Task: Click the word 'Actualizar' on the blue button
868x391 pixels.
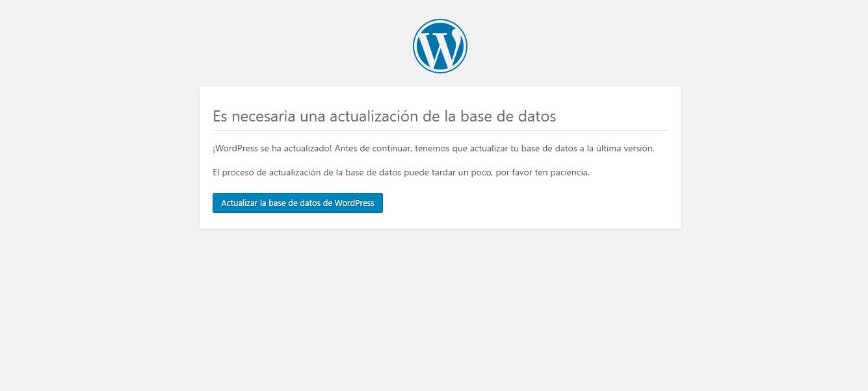Action: point(239,203)
